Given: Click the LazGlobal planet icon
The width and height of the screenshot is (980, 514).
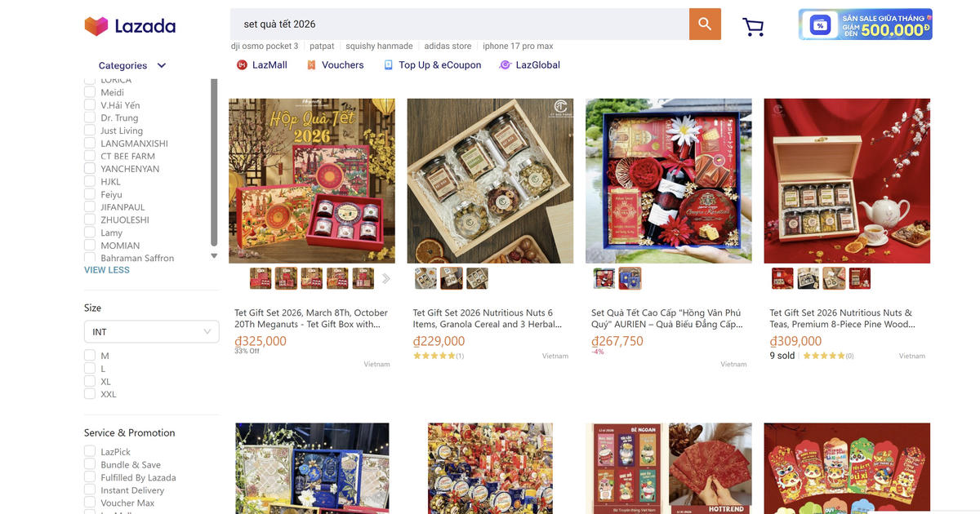Looking at the screenshot, I should point(505,65).
